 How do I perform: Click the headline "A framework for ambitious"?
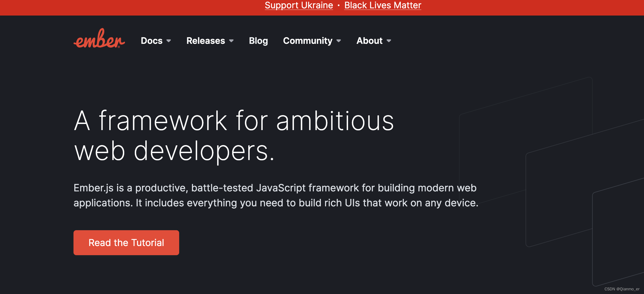click(234, 121)
